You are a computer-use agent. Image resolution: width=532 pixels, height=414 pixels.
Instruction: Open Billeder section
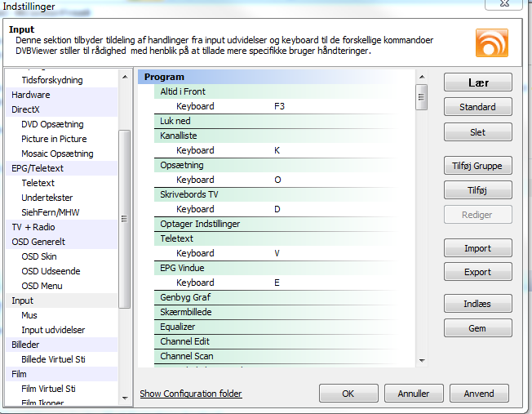point(62,345)
